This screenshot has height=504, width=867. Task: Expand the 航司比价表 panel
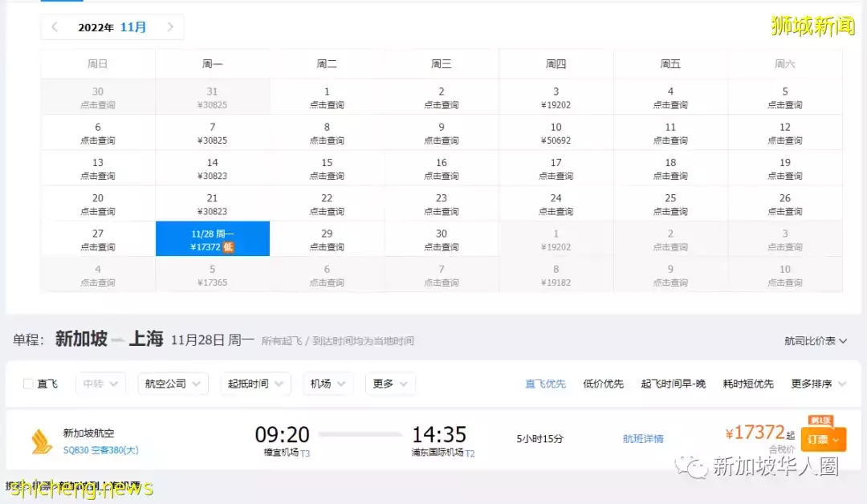[x=813, y=339]
